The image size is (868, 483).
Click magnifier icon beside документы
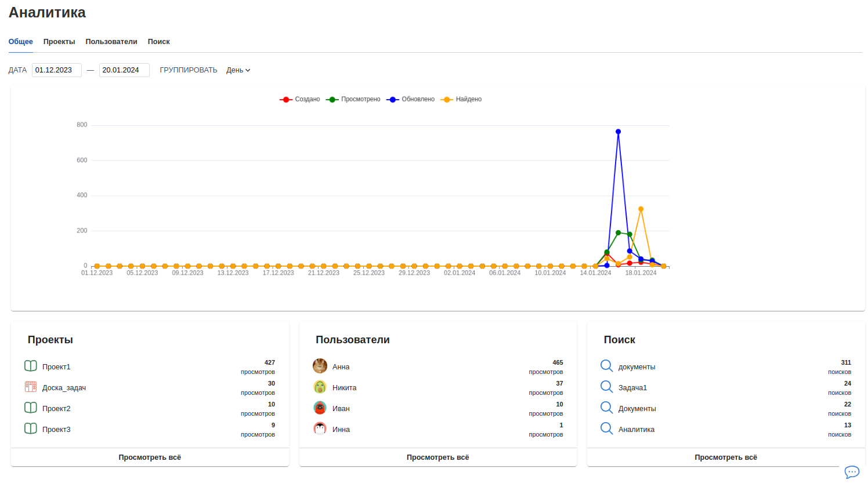[606, 366]
